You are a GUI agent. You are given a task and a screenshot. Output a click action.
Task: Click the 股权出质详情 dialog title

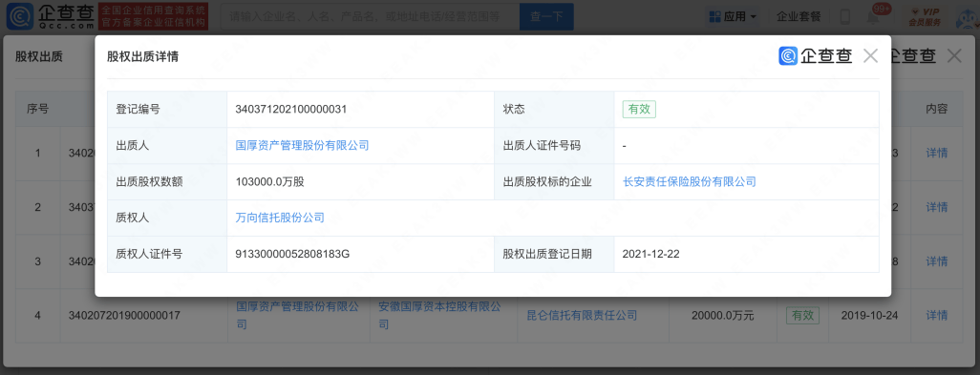click(143, 56)
